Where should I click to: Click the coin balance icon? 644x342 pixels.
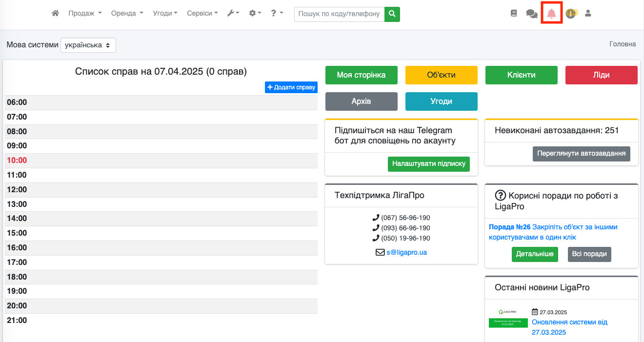(x=570, y=14)
